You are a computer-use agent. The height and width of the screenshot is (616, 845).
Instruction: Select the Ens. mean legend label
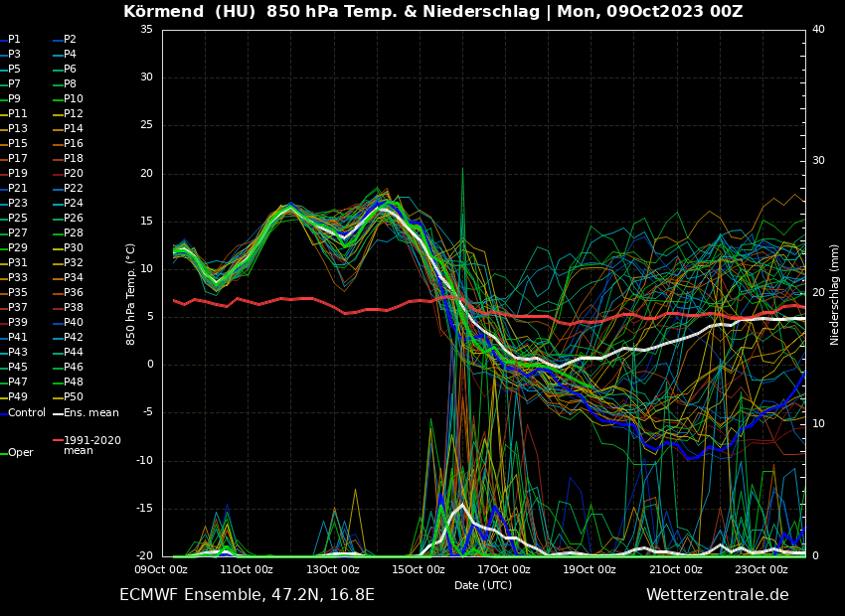pyautogui.click(x=90, y=412)
